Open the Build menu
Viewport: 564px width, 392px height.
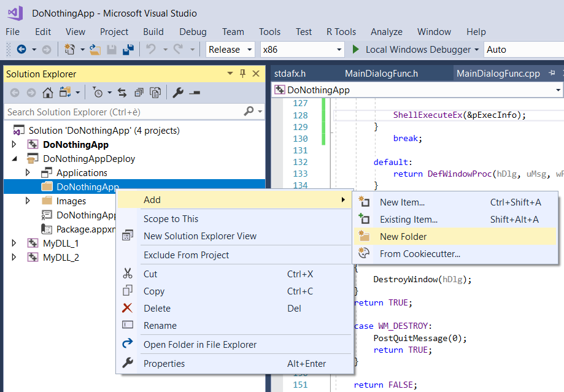click(153, 32)
